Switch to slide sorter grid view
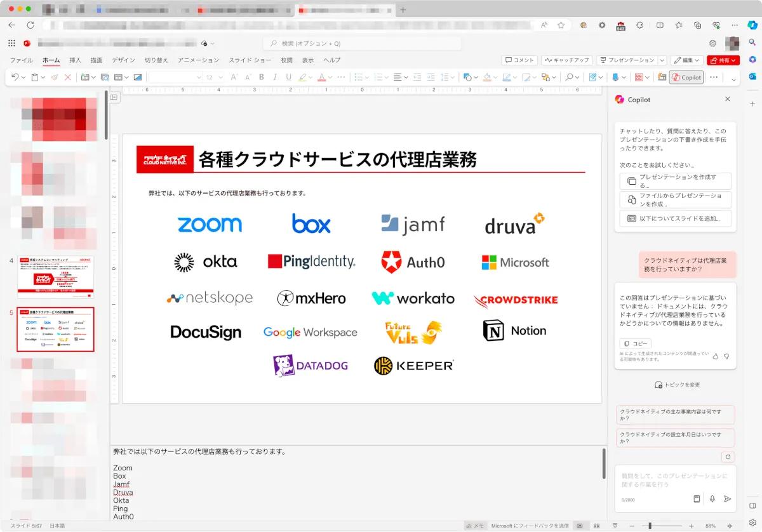Image resolution: width=762 pixels, height=532 pixels. click(x=596, y=526)
